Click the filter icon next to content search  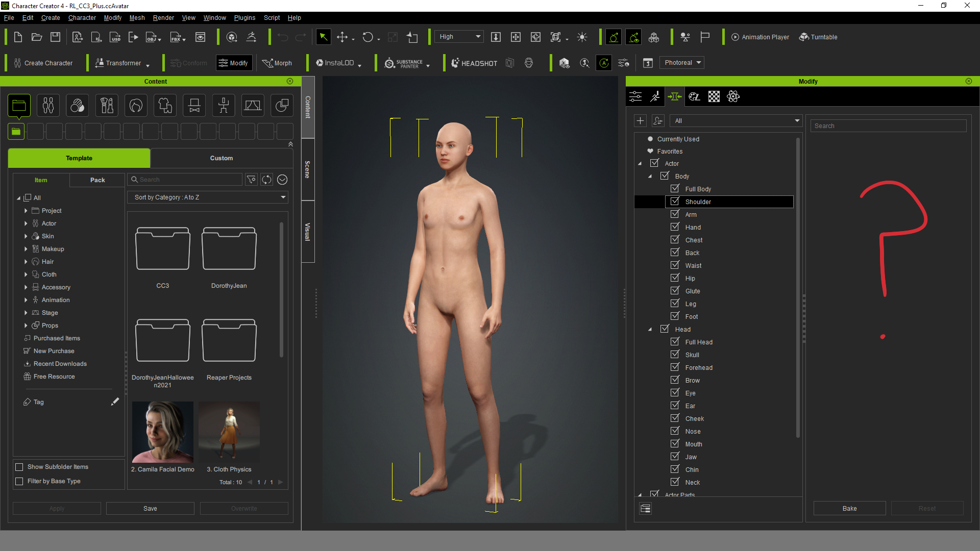pyautogui.click(x=251, y=180)
